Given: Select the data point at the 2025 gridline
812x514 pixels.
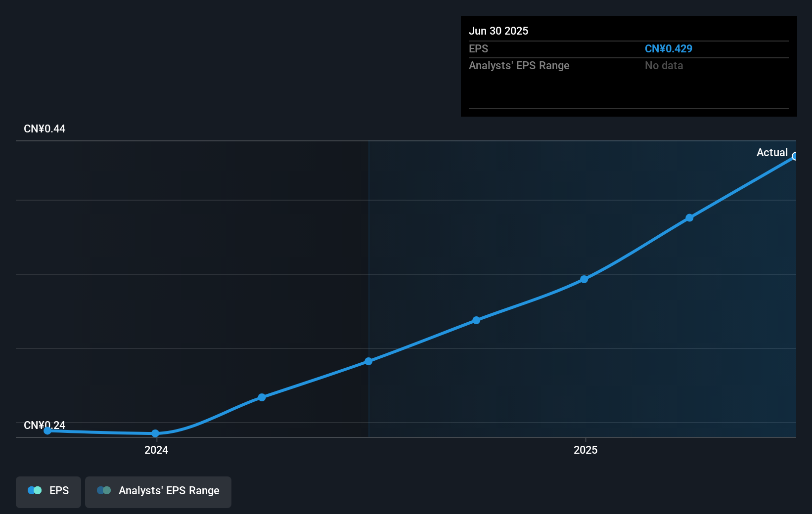Looking at the screenshot, I should [585, 279].
